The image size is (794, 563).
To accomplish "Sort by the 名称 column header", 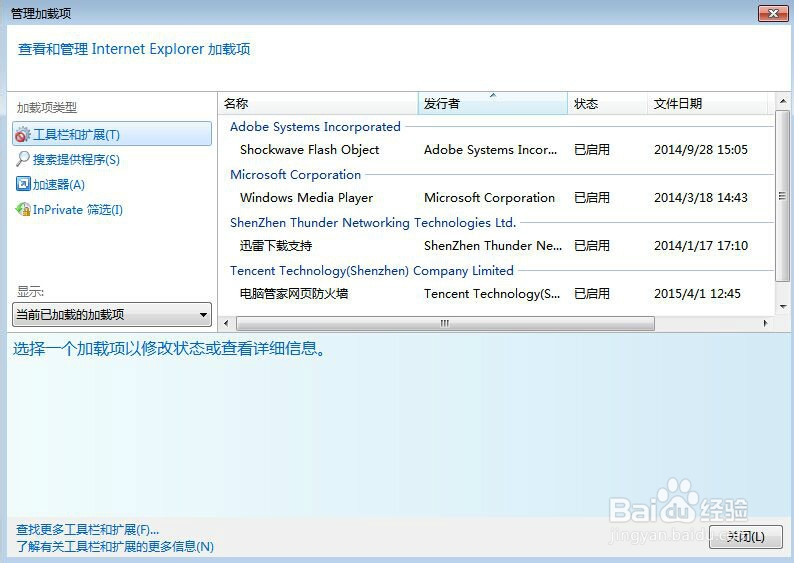I will tap(318, 104).
